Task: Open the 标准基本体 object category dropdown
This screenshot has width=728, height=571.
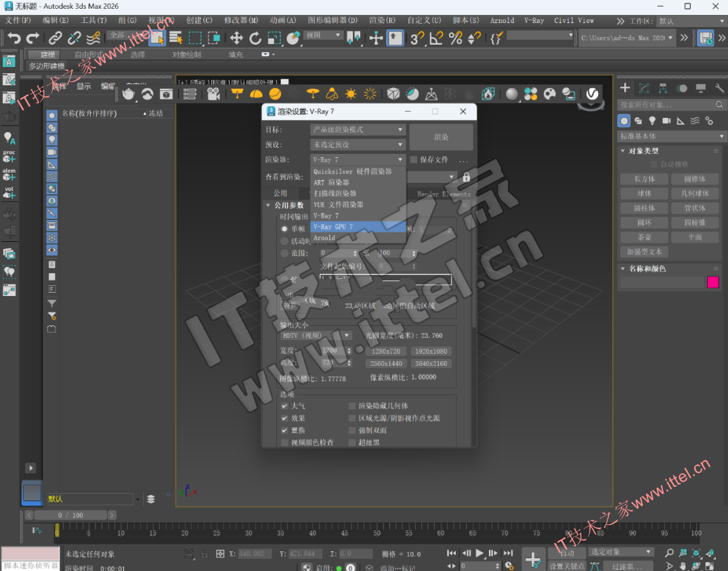Action: click(x=671, y=136)
